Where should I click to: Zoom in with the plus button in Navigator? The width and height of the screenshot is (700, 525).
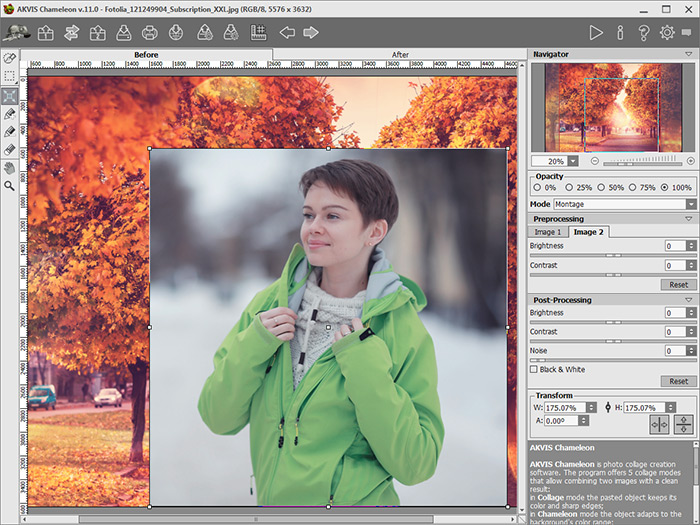pyautogui.click(x=691, y=161)
